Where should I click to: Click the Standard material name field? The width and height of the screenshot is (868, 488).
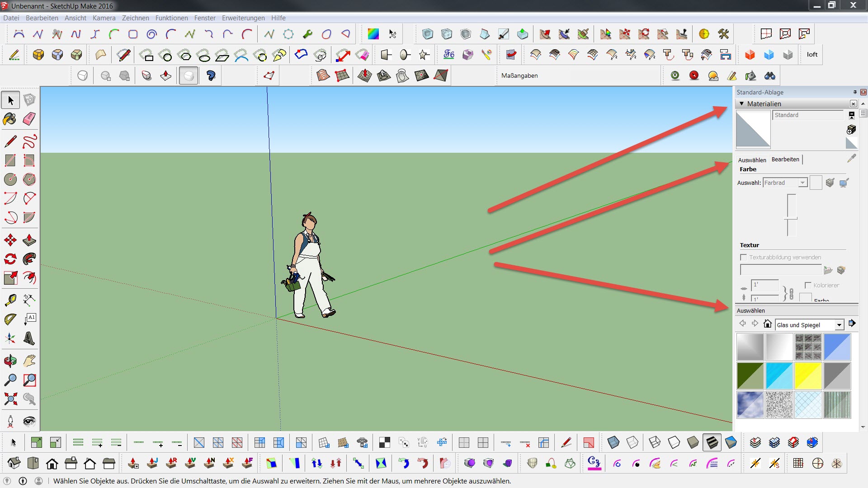807,115
